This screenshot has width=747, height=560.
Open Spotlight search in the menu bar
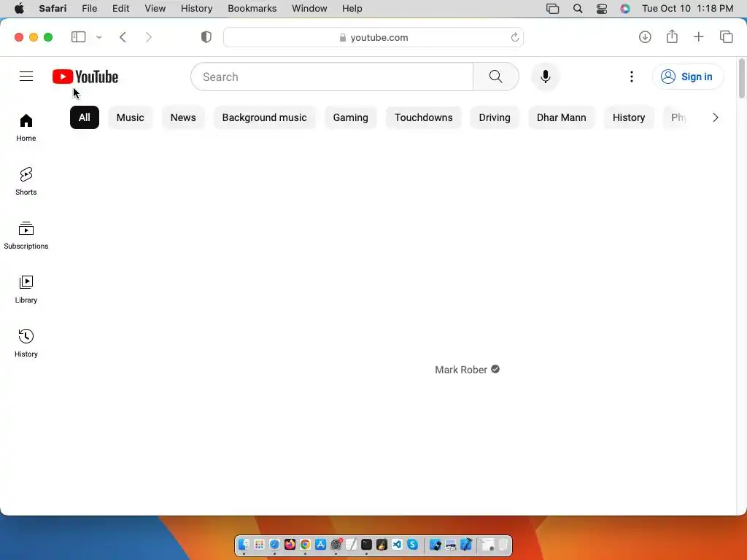point(578,9)
